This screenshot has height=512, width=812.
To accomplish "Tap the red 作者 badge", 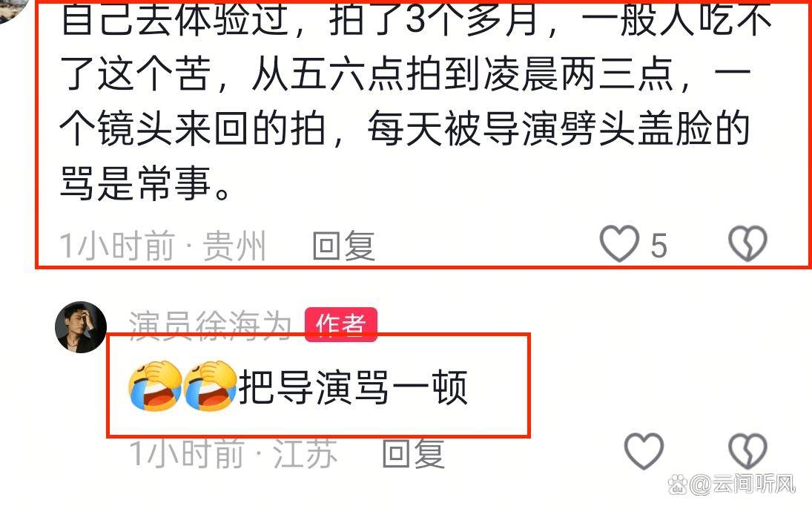I will (341, 324).
